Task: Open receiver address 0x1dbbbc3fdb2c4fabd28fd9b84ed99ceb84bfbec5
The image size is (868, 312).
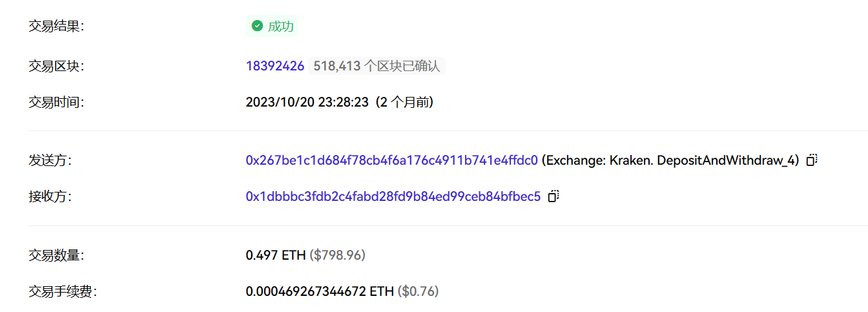Action: click(393, 196)
